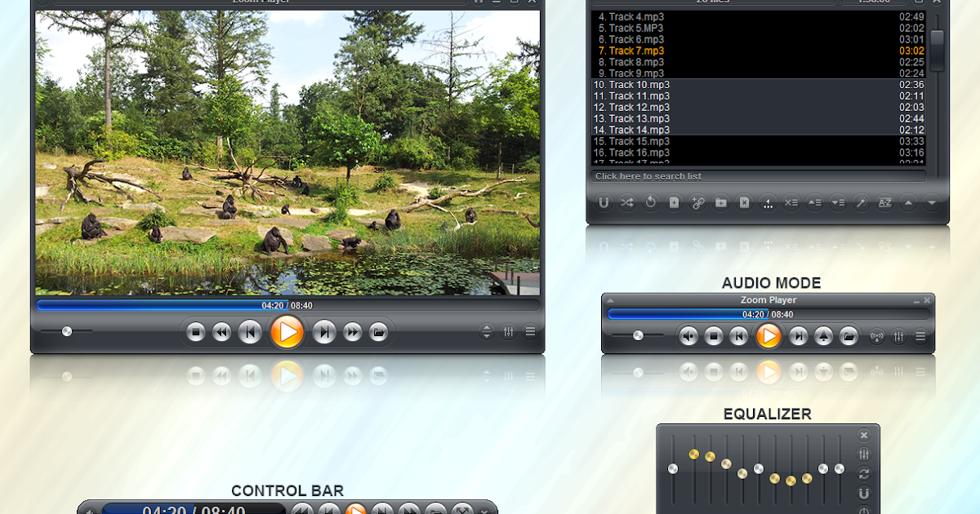Remove the selected file from playlist
The width and height of the screenshot is (980, 514).
pos(744,203)
